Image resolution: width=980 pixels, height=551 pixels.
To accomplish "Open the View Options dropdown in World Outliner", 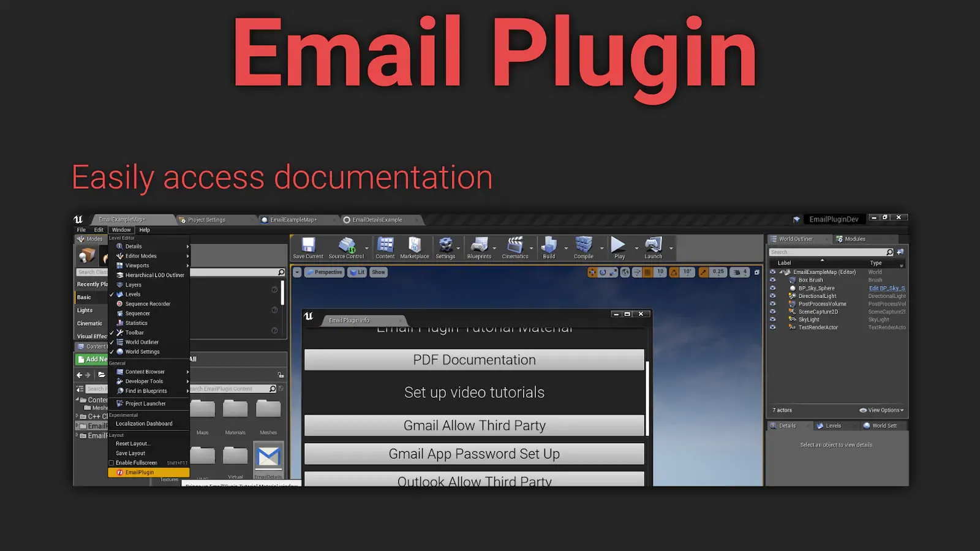I will point(881,410).
